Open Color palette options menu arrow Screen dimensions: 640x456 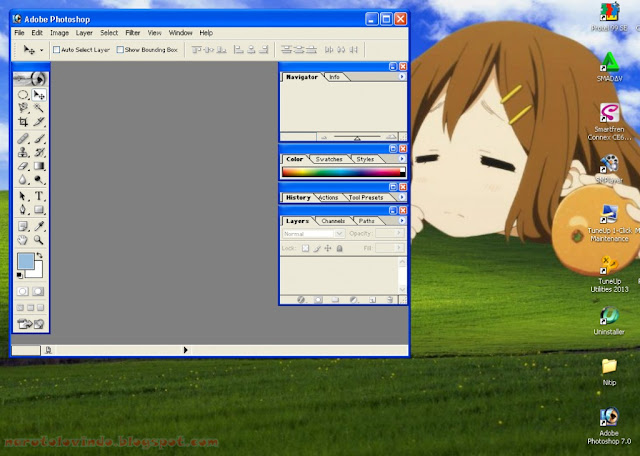(x=402, y=159)
